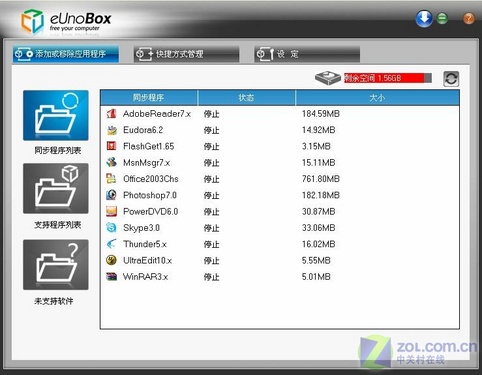482x375 pixels.
Task: Open 同步程序列表 folder icon
Action: [x=56, y=115]
